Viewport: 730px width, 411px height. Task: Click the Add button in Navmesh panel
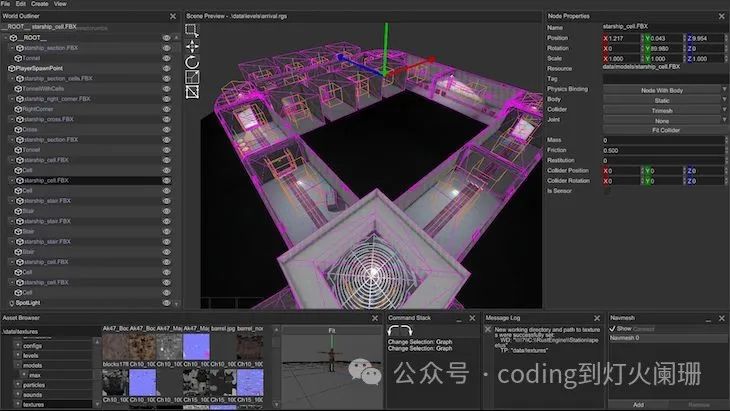[x=637, y=405]
